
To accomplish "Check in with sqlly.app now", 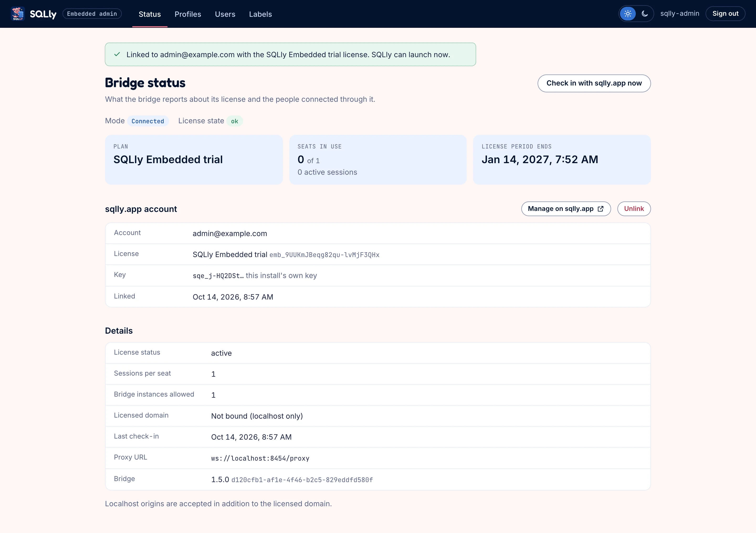I will [594, 83].
